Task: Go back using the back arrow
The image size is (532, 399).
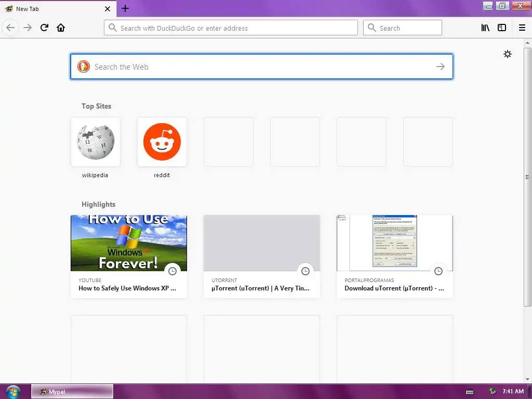Action: pyautogui.click(x=10, y=28)
